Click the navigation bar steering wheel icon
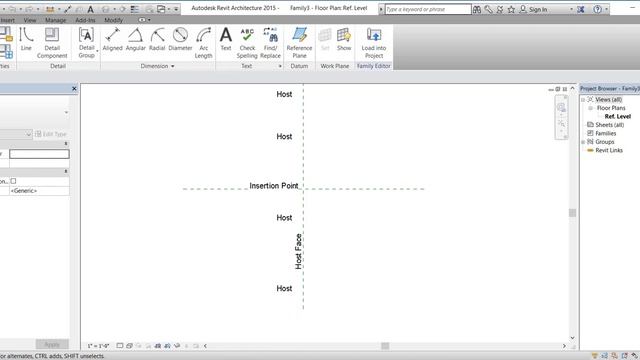Screen dimensions: 640x360 coord(561,107)
